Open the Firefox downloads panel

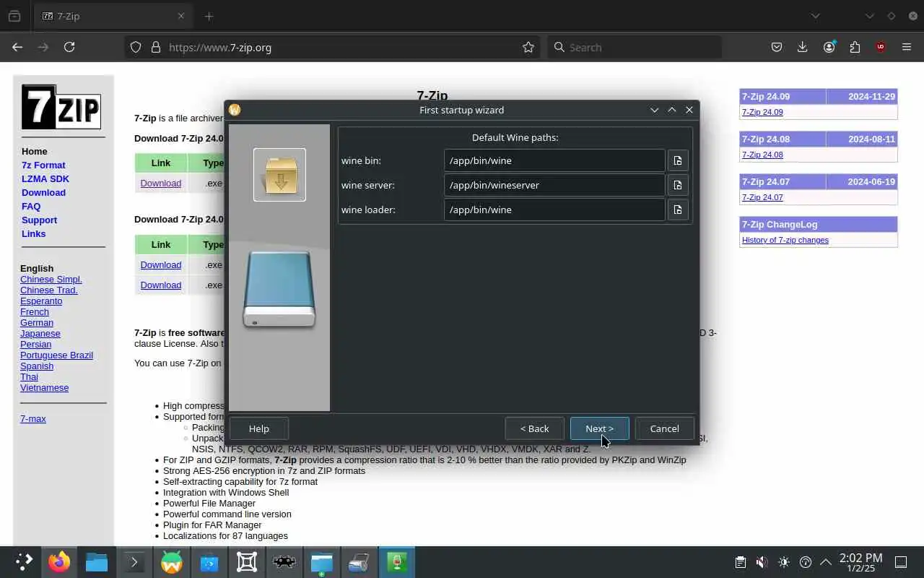pos(802,47)
